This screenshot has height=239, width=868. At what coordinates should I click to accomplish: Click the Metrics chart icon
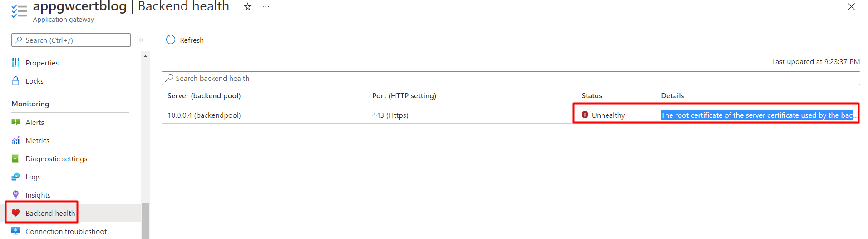coord(16,140)
